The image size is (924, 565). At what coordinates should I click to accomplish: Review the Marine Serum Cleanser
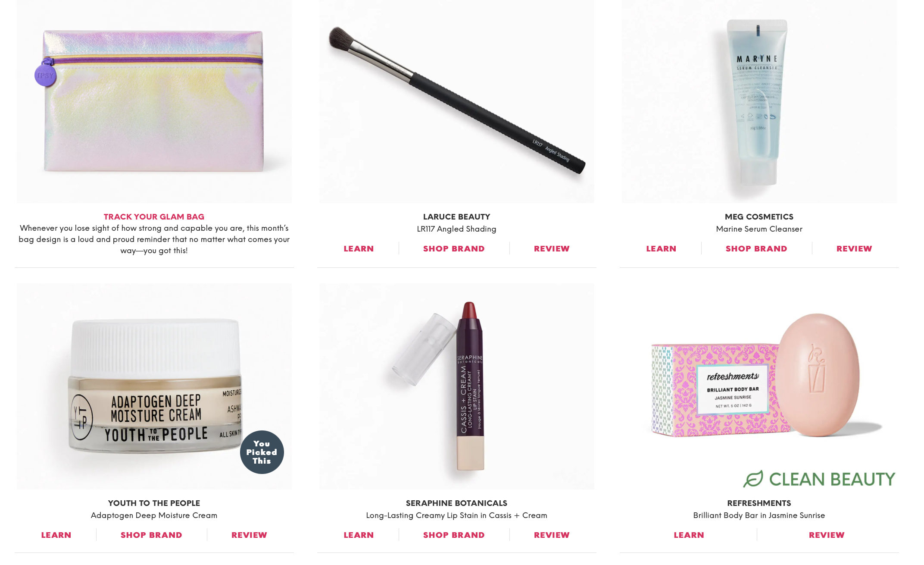[854, 248]
